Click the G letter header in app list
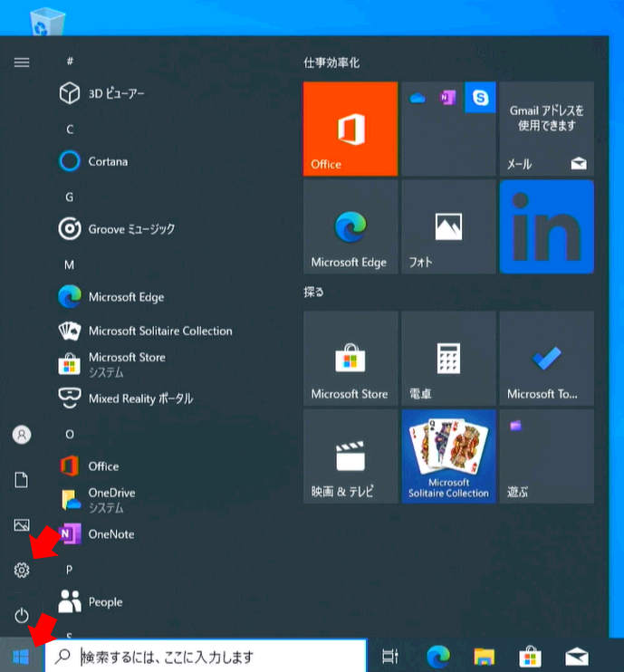The image size is (624, 672). tap(69, 197)
